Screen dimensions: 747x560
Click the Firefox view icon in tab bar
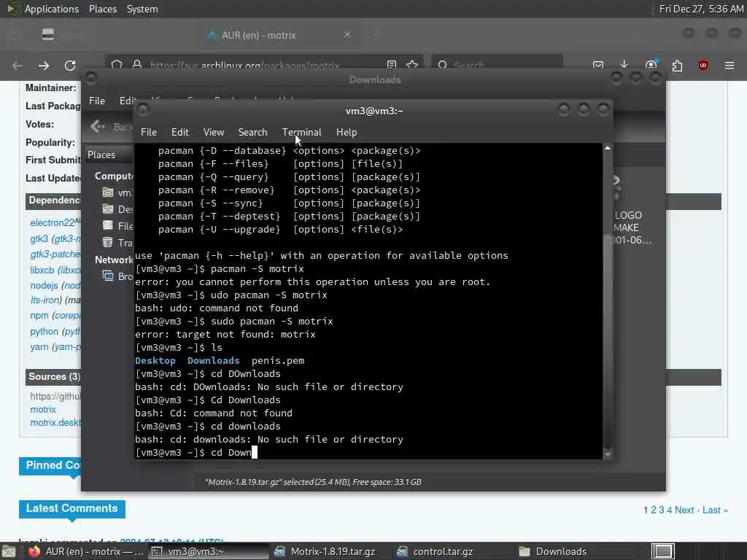click(x=48, y=34)
